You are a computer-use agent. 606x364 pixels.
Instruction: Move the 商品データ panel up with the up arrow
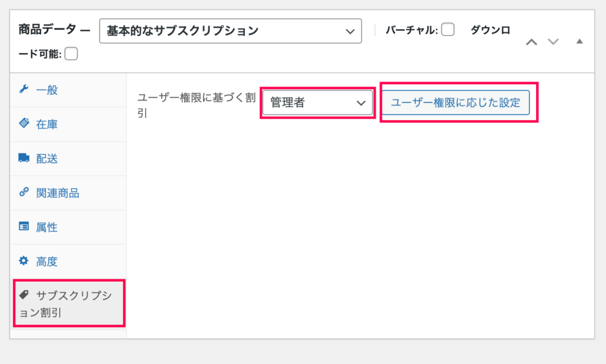(531, 42)
